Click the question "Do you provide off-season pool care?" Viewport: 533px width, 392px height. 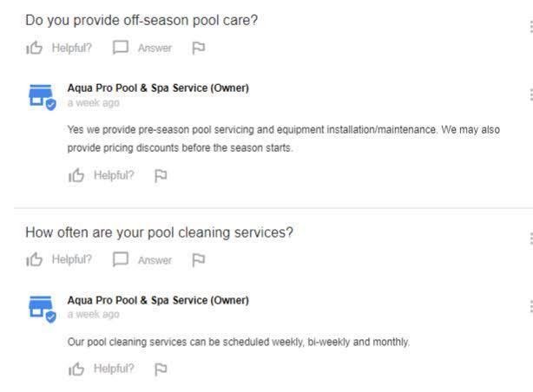click(141, 19)
